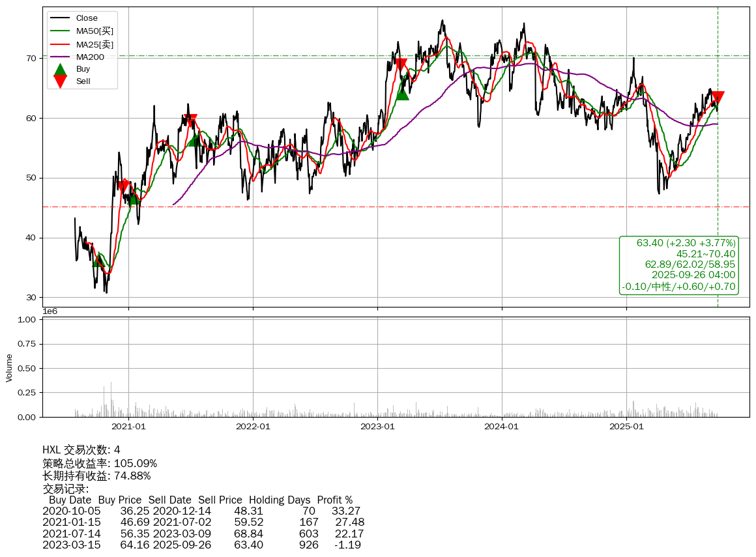The image size is (756, 557).
Task: Click the red Sell marker at the chart's right edge
Action: (718, 98)
